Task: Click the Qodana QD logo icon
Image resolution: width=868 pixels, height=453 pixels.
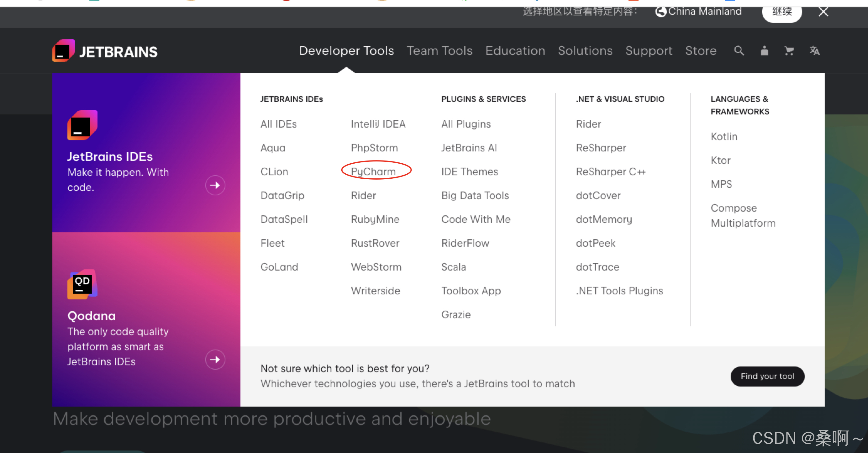Action: pyautogui.click(x=82, y=284)
